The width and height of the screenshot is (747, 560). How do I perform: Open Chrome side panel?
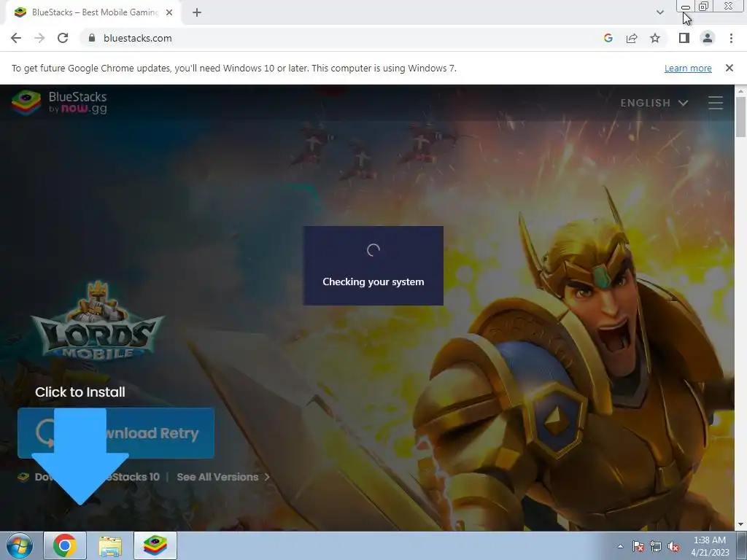(684, 38)
